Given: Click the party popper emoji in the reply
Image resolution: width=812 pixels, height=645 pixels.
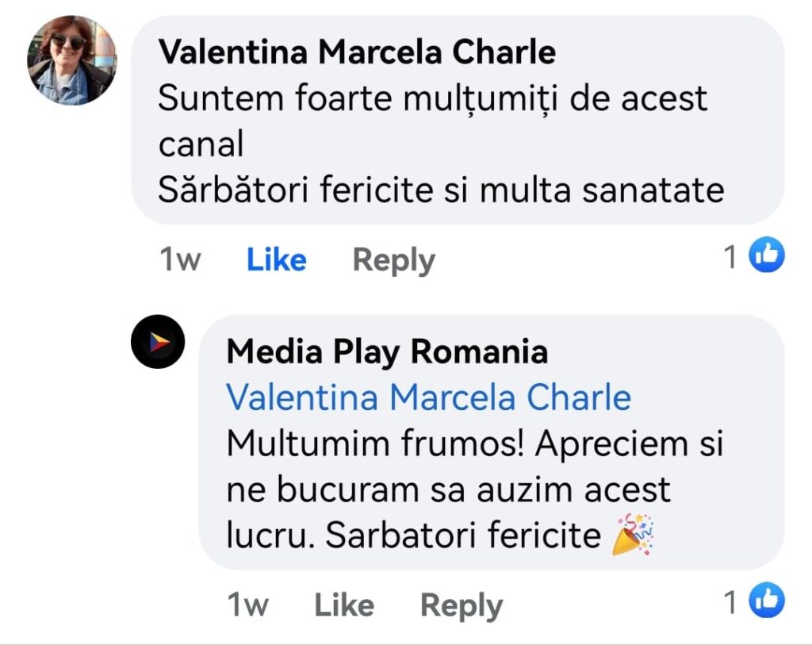Looking at the screenshot, I should (633, 535).
